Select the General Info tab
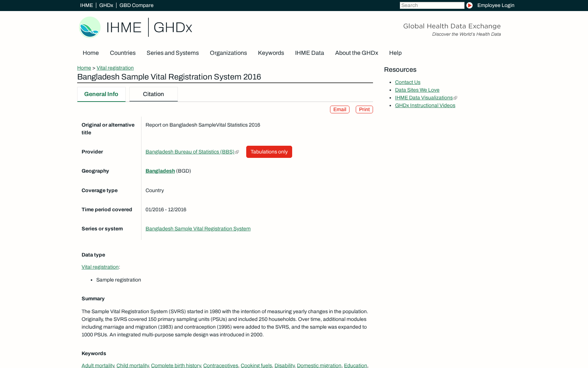Screen dimensions: 588x368 pos(101,94)
